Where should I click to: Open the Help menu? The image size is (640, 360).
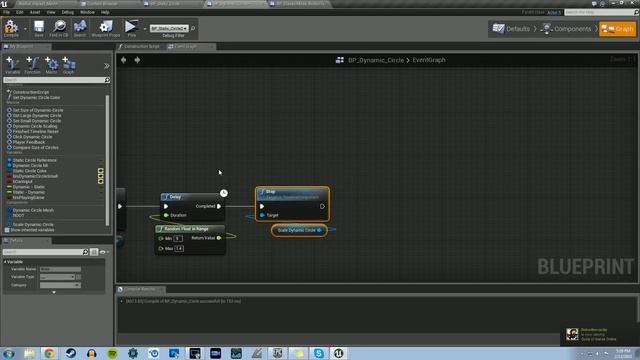pos(105,12)
